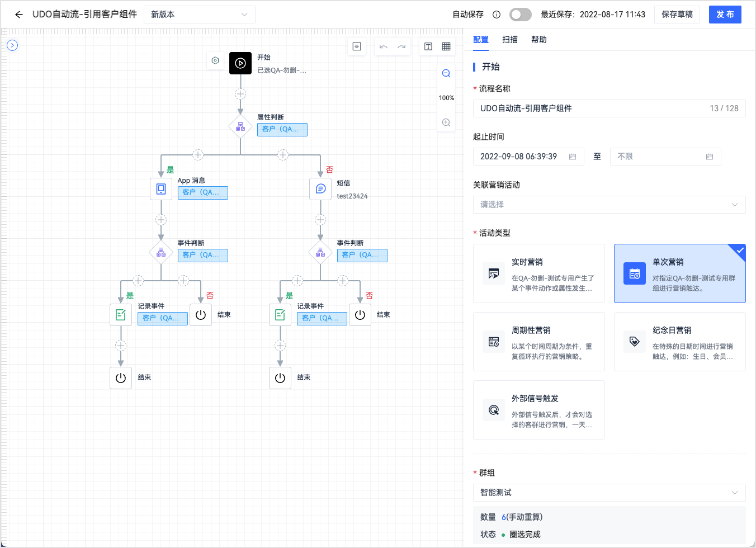The width and height of the screenshot is (756, 548).
Task: Switch to the 扫描 tab
Action: tap(510, 40)
